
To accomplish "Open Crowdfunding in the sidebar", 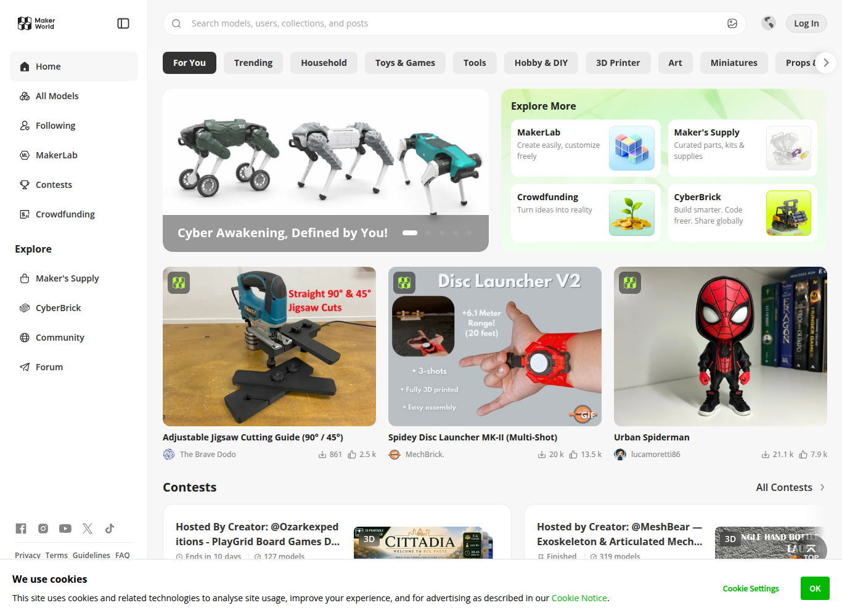I will click(x=74, y=214).
